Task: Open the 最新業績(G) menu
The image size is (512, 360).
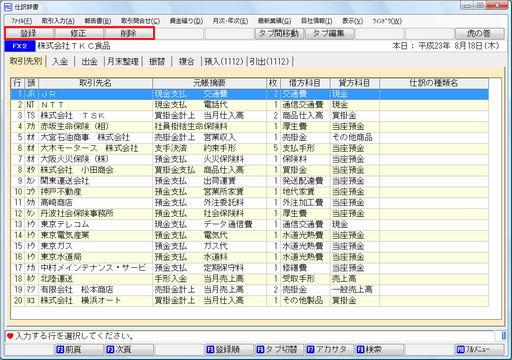Action: pos(274,21)
